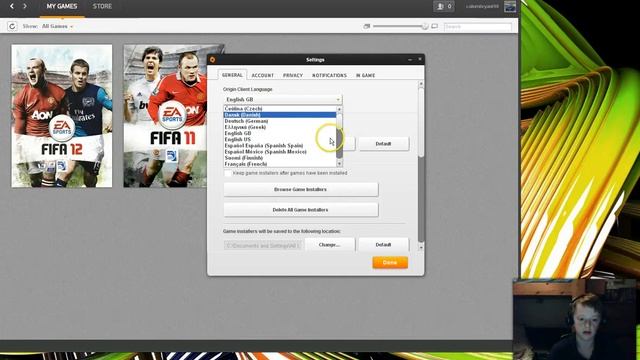
Task: Click the Origin Client Language combo box
Action: click(283, 99)
